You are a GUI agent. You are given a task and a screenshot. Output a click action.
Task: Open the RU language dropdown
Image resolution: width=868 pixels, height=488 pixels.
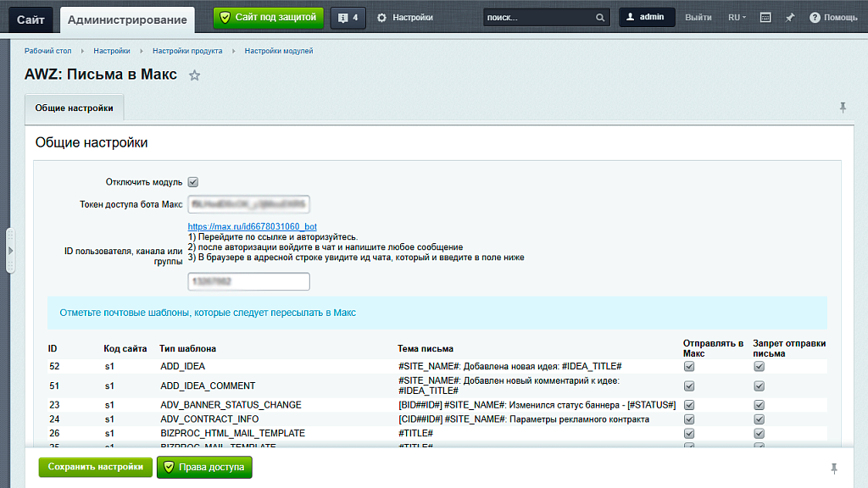[737, 18]
